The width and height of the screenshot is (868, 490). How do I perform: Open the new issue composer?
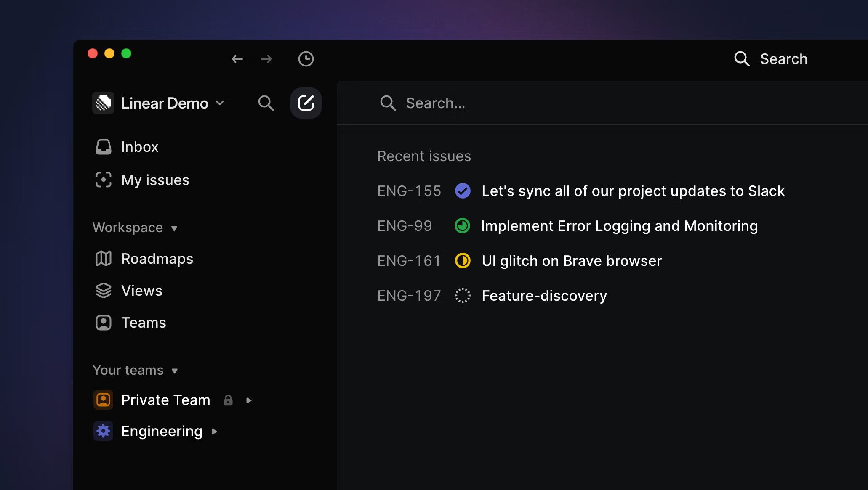coord(306,103)
